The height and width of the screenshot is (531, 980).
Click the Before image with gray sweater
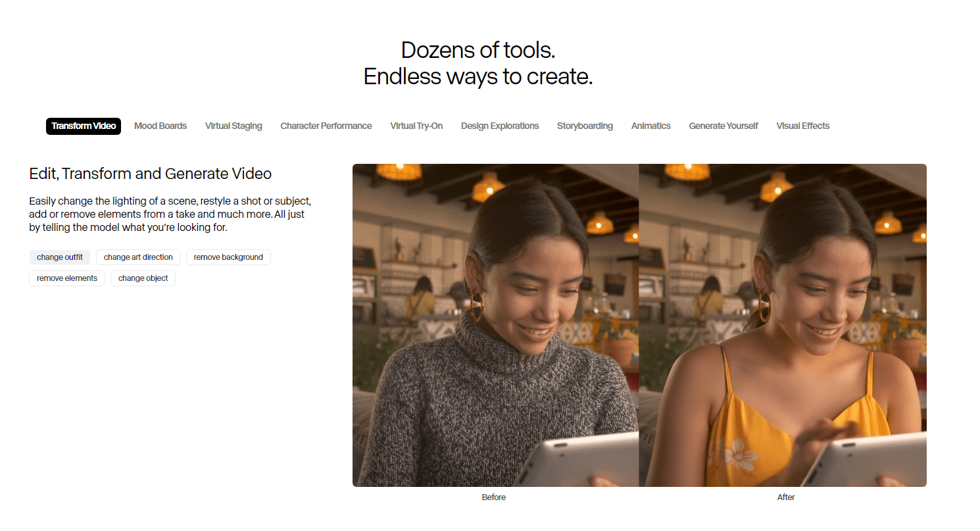coord(495,325)
